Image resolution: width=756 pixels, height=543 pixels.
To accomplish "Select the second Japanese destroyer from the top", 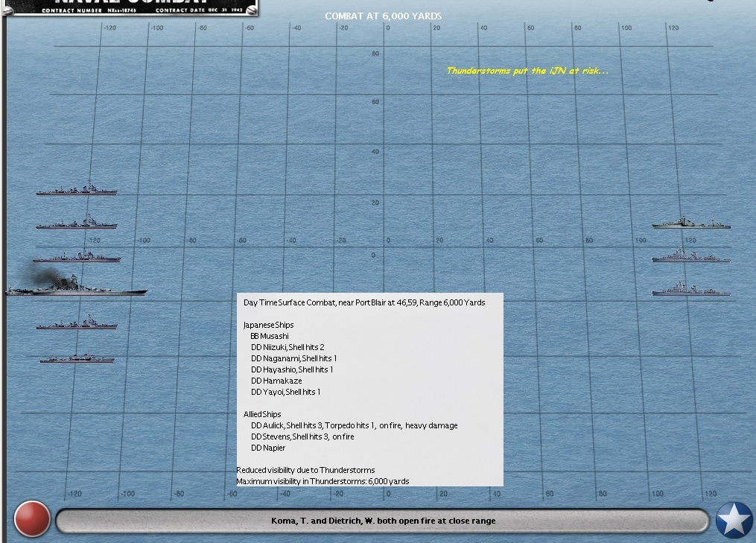I will click(x=77, y=222).
